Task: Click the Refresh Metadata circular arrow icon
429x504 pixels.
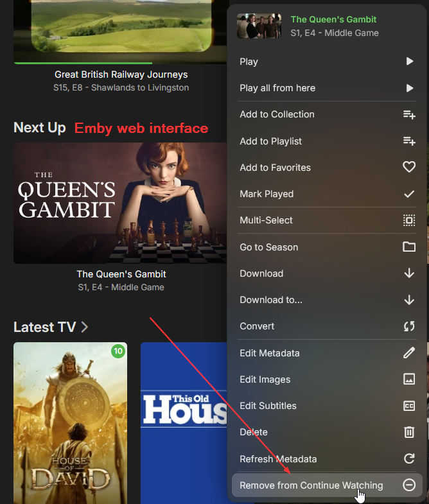Action: [x=409, y=458]
